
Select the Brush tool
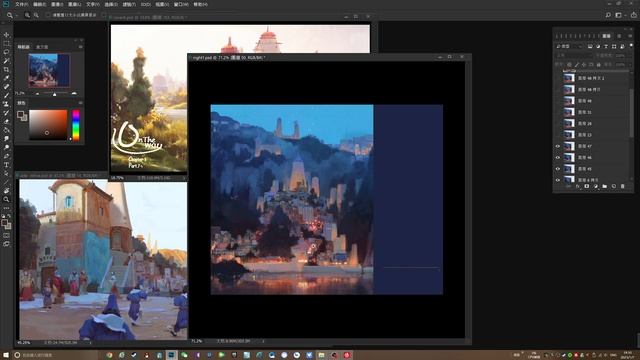point(7,95)
